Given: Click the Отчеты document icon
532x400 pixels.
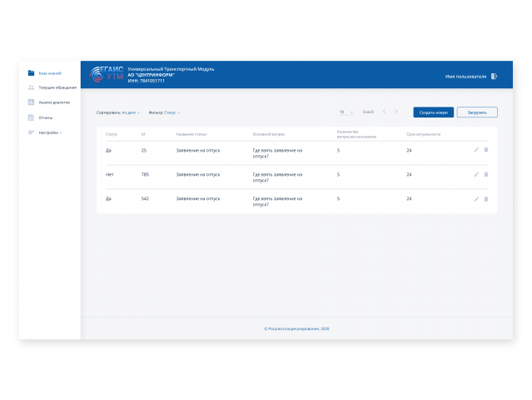Looking at the screenshot, I should [x=31, y=117].
